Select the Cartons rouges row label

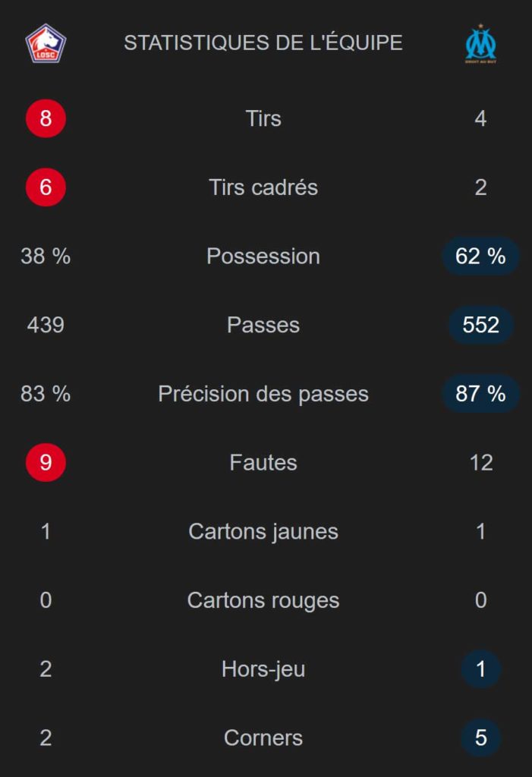point(263,600)
